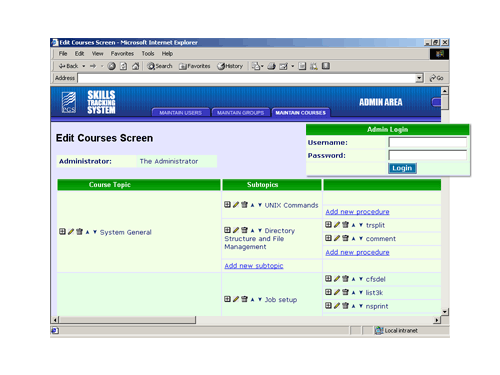This screenshot has width=500, height=375.
Task: Move the comment procedure down
Action: click(361, 238)
